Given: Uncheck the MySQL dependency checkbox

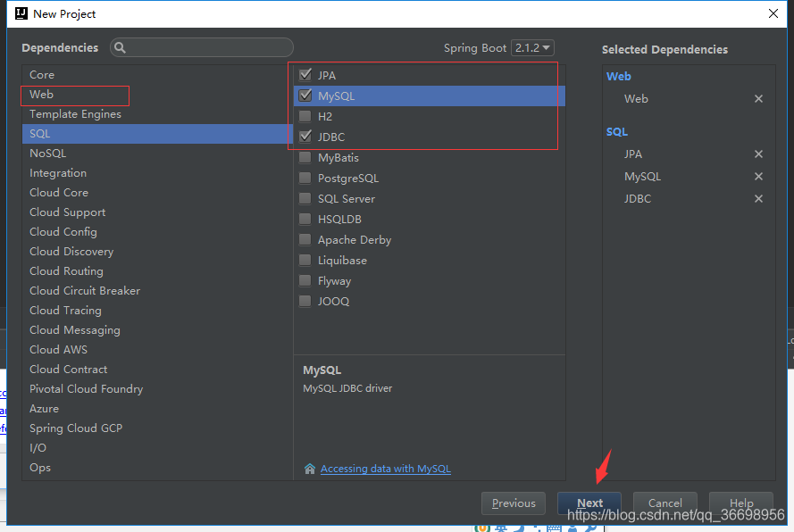Looking at the screenshot, I should click(305, 96).
